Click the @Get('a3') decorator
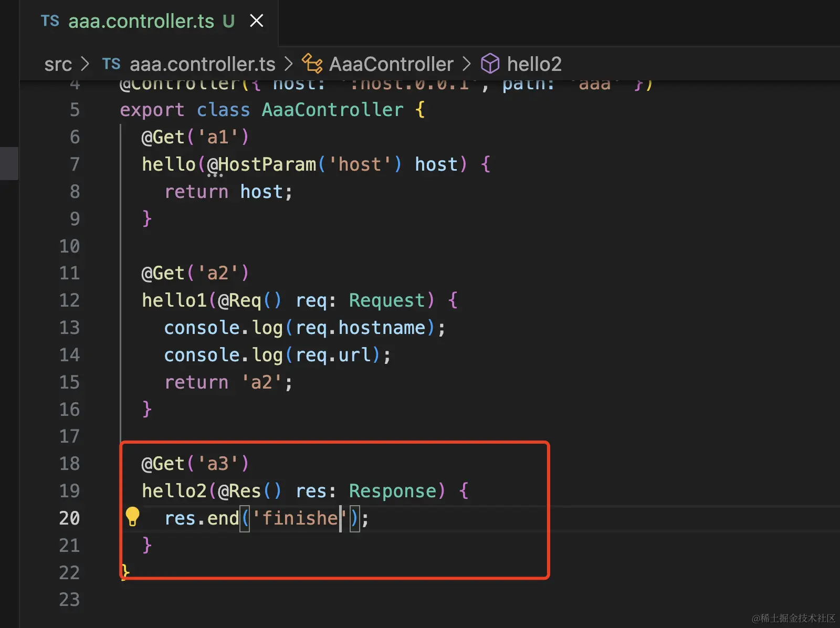Viewport: 840px width, 628px height. (195, 464)
